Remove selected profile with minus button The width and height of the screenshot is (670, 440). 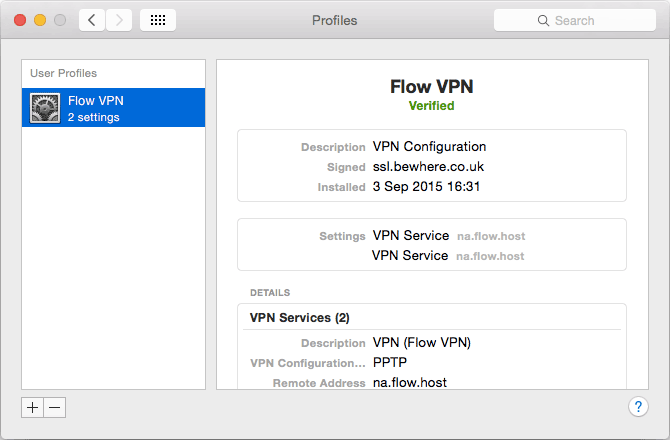[x=55, y=407]
